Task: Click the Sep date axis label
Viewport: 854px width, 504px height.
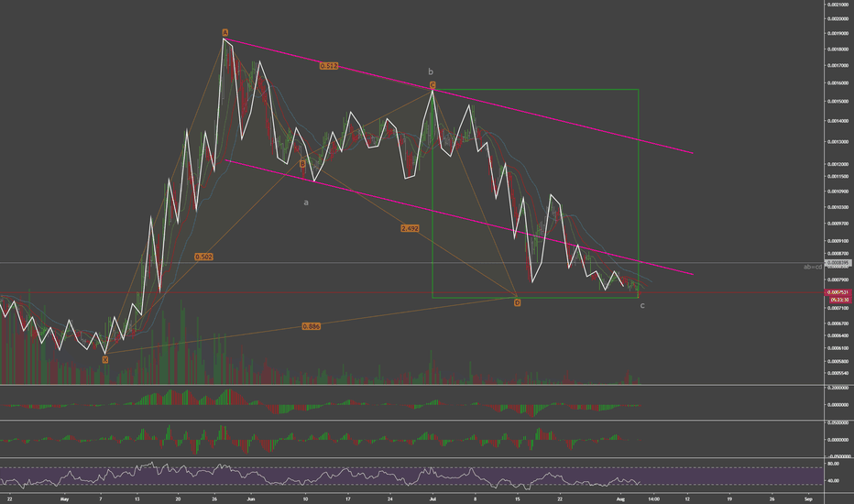Action: click(808, 499)
